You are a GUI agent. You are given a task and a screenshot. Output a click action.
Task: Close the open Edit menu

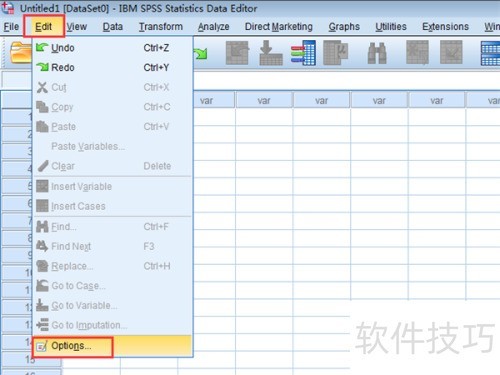[44, 27]
